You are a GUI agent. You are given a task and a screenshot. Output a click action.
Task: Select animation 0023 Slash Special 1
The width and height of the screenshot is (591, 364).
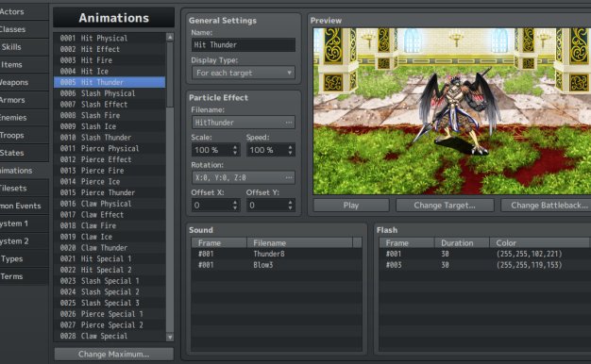[x=110, y=281]
